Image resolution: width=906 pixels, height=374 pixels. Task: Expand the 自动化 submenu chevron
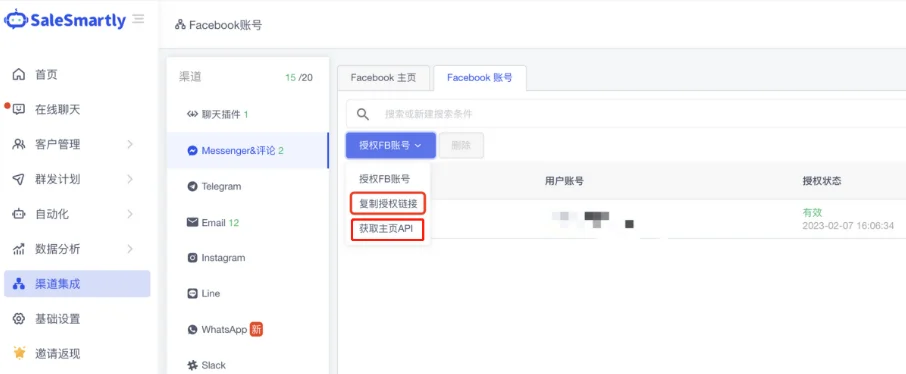tap(130, 214)
